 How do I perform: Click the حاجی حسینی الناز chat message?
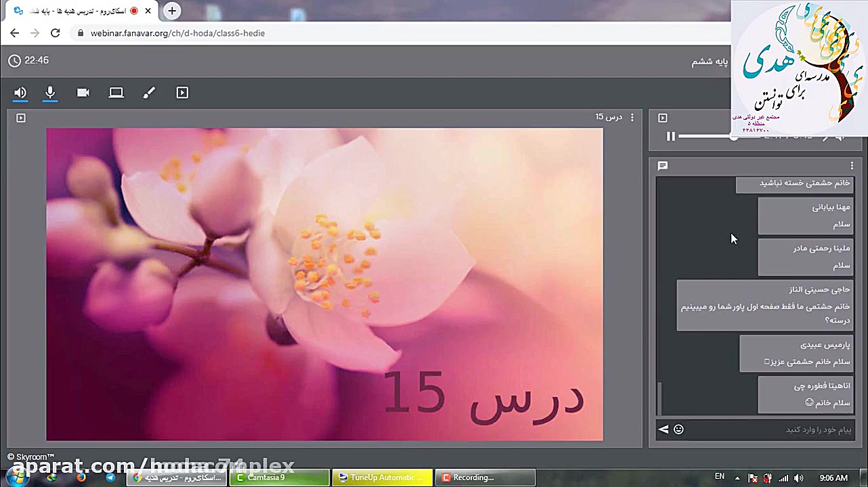pyautogui.click(x=764, y=305)
